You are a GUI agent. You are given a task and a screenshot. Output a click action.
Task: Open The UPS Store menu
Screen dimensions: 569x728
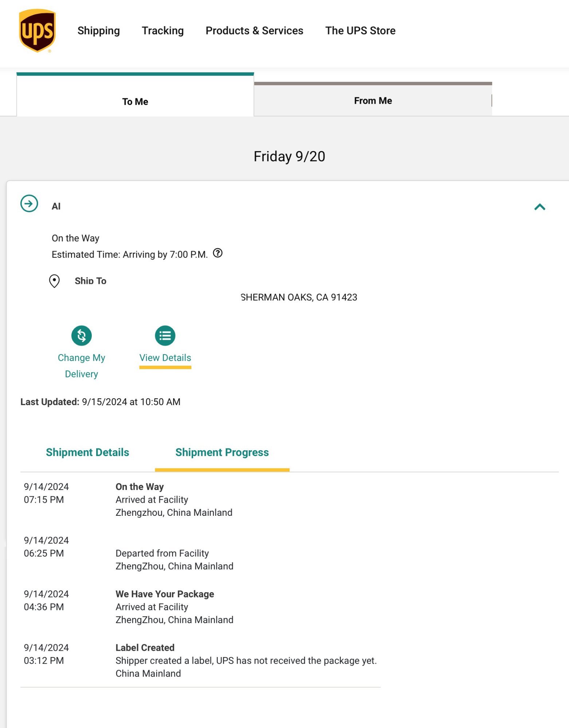coord(360,31)
